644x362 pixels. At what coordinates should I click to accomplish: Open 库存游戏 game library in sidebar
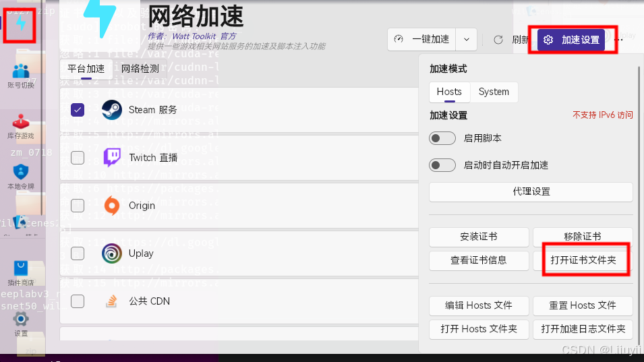[20, 127]
